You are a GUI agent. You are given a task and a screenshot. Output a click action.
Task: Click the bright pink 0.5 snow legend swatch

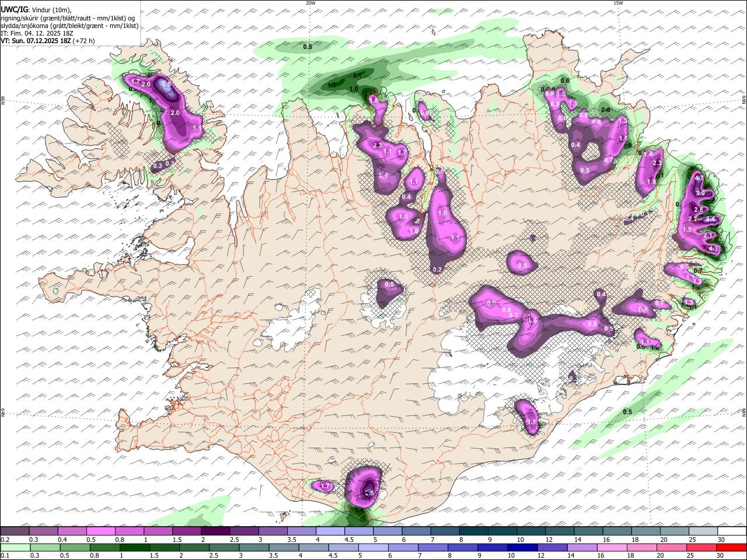100,531
